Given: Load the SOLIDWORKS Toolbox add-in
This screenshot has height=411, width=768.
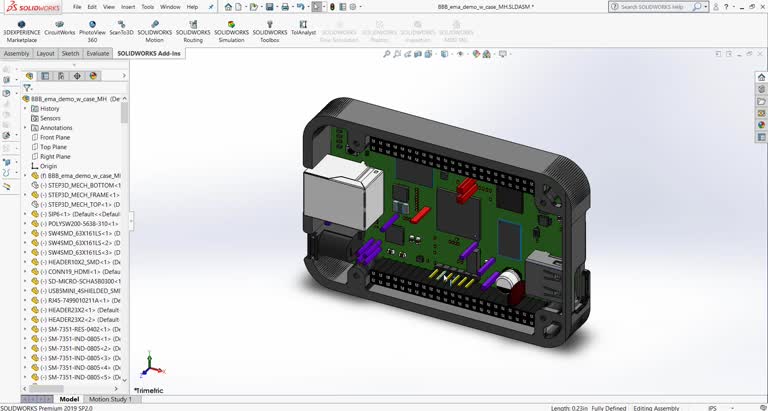Looking at the screenshot, I should 269,31.
